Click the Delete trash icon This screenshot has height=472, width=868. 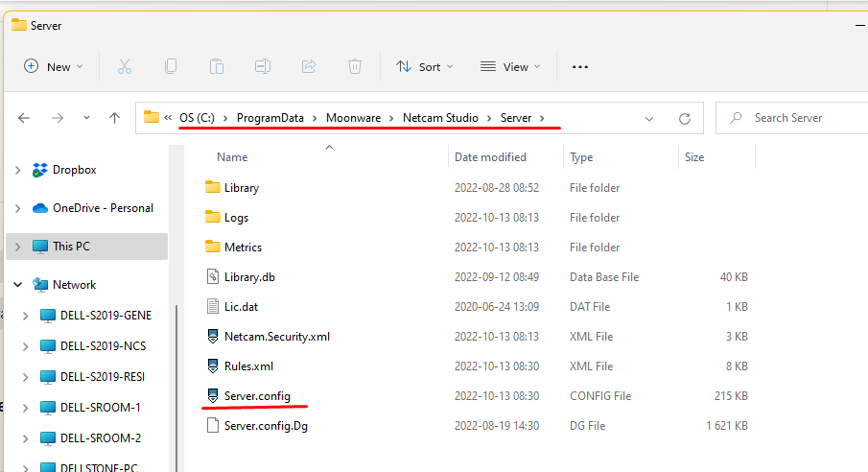[354, 67]
